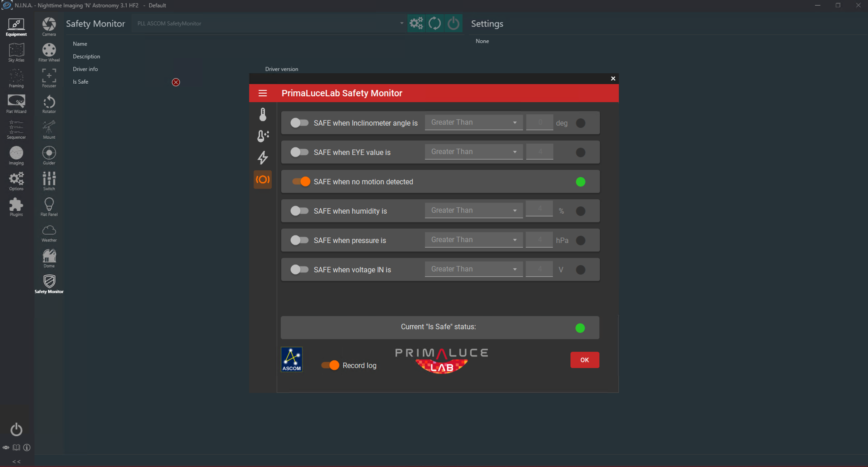Open the Switch equipment icon
Image resolution: width=868 pixels, height=467 pixels.
49,181
